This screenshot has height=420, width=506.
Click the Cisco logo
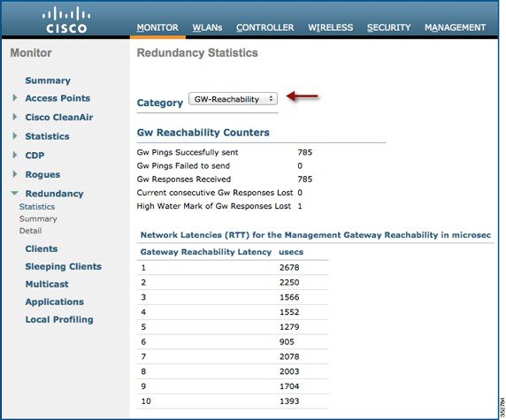[66, 20]
